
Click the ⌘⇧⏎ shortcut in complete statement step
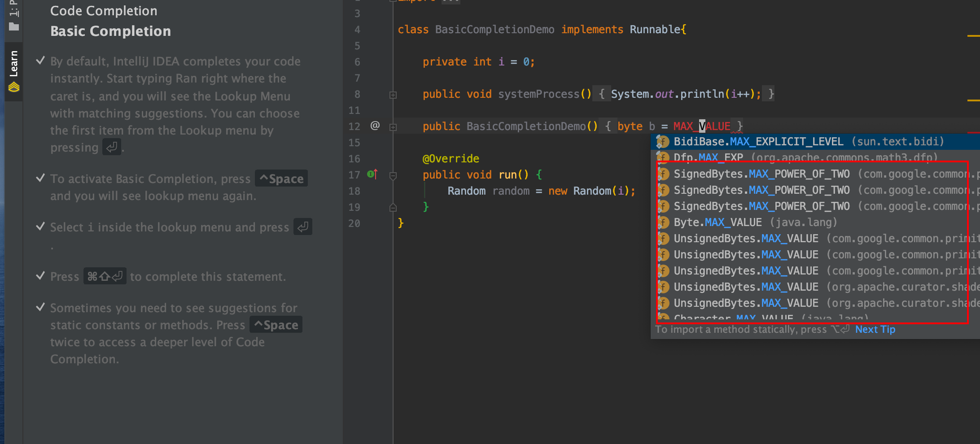pyautogui.click(x=105, y=276)
